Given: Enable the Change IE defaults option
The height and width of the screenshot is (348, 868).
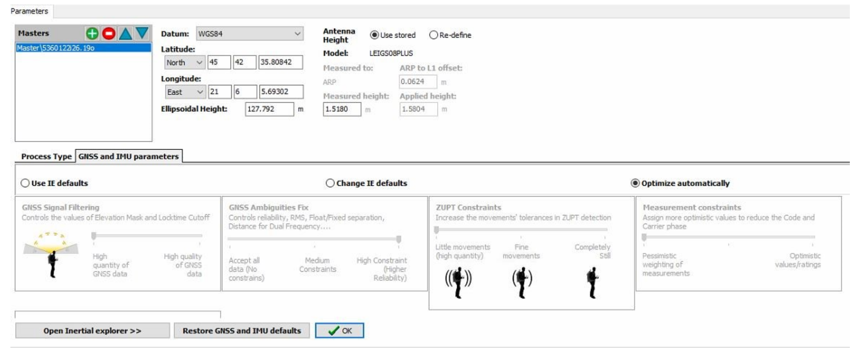Looking at the screenshot, I should 330,183.
